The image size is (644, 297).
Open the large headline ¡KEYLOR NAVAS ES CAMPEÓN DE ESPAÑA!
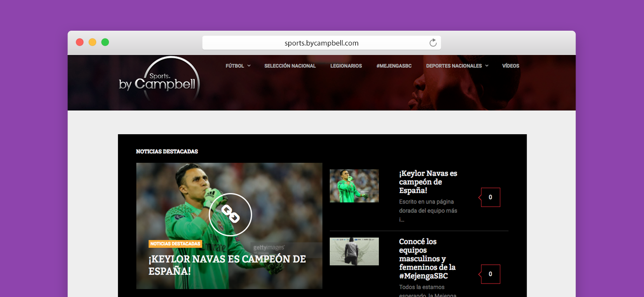(227, 265)
